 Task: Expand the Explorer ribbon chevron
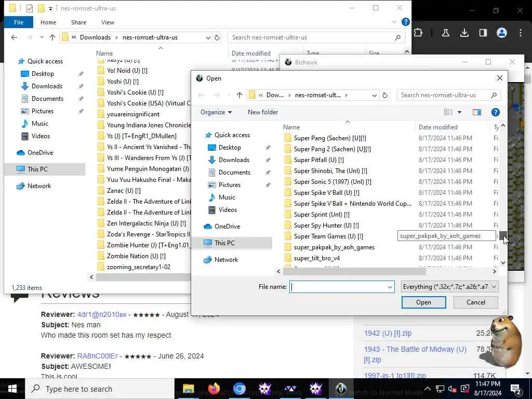(394, 22)
